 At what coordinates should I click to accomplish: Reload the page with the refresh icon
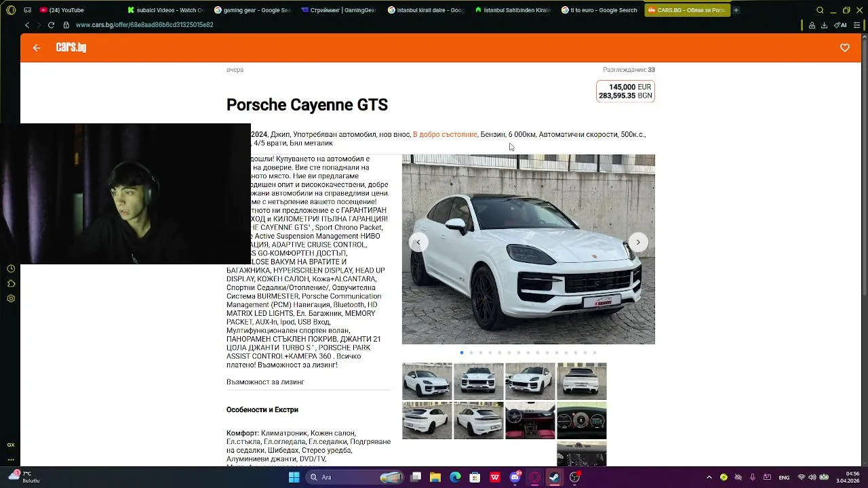(x=51, y=25)
